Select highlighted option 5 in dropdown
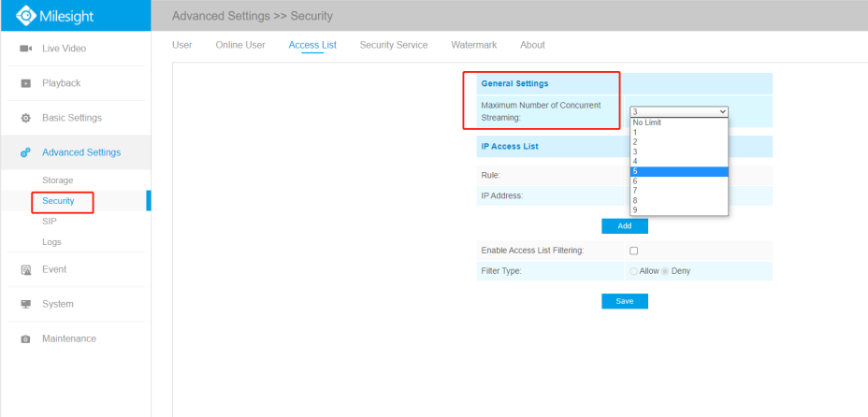This screenshot has height=417, width=868. (679, 171)
